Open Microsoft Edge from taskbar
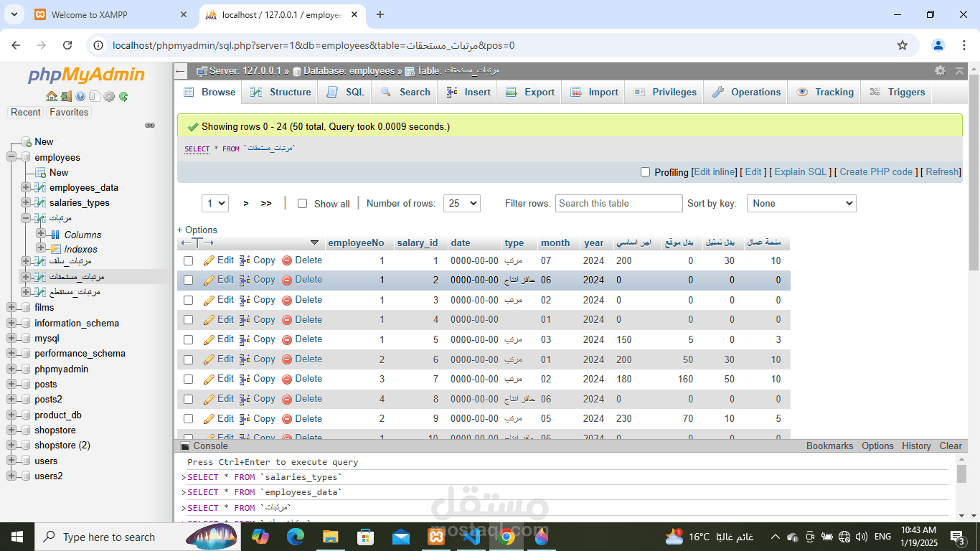The height and width of the screenshot is (551, 980). tap(296, 537)
